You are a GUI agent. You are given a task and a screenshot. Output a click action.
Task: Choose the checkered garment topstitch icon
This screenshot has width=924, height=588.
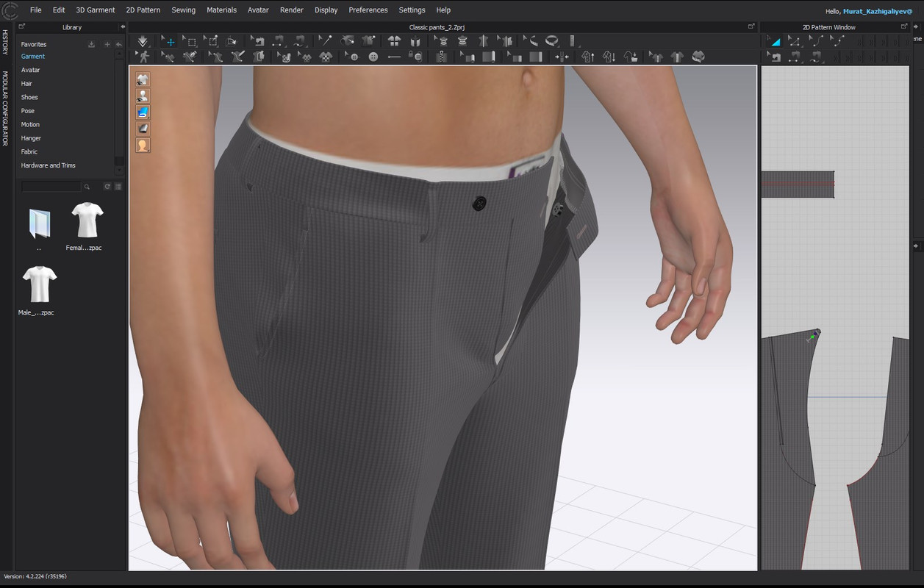(x=326, y=57)
